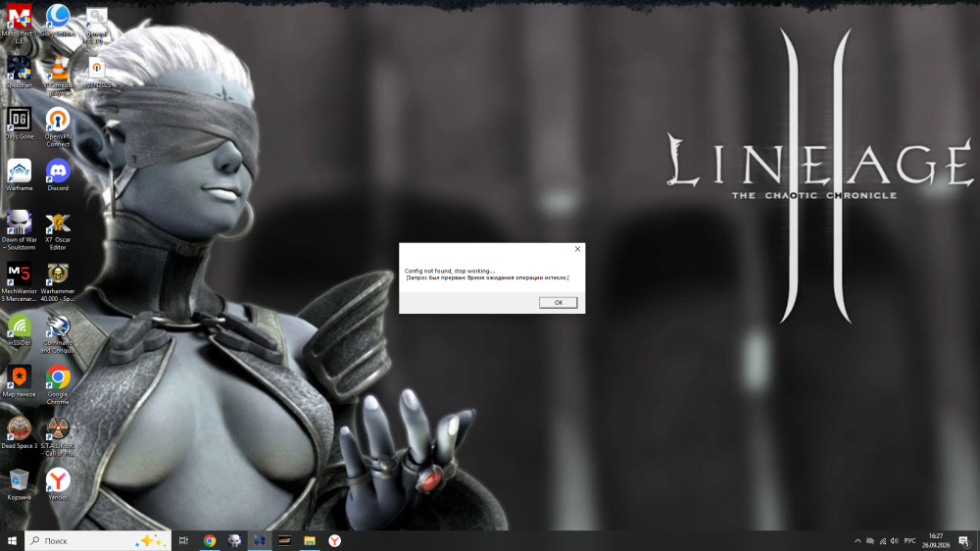Open the notification center
Screen dimensions: 980x551
(964, 541)
